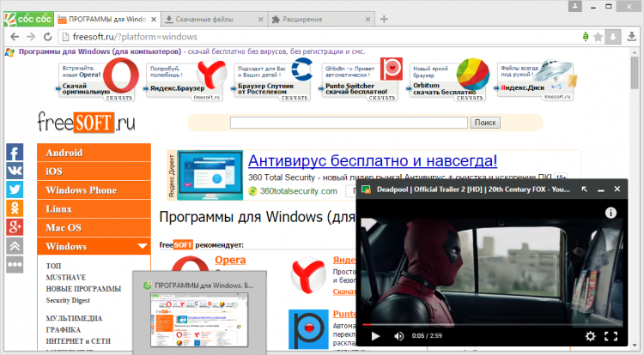Collapse the Windows category arrow
Screen dimensions: 644x355
(x=142, y=246)
